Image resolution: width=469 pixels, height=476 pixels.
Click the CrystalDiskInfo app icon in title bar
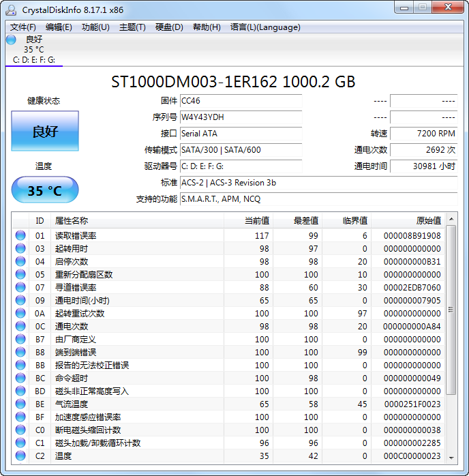pos(11,10)
